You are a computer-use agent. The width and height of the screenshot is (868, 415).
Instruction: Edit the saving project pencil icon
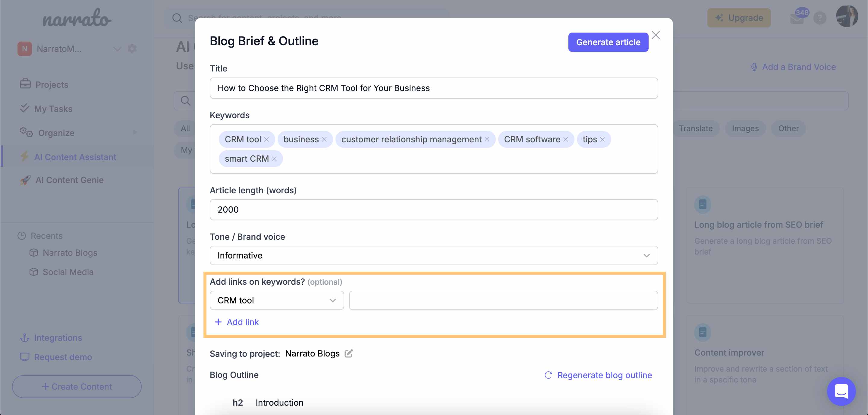[348, 353]
